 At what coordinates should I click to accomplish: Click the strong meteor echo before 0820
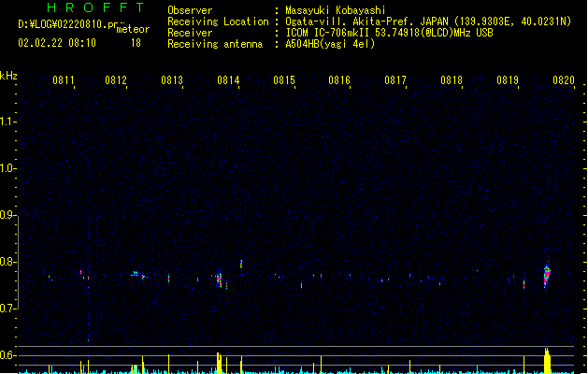pos(547,275)
